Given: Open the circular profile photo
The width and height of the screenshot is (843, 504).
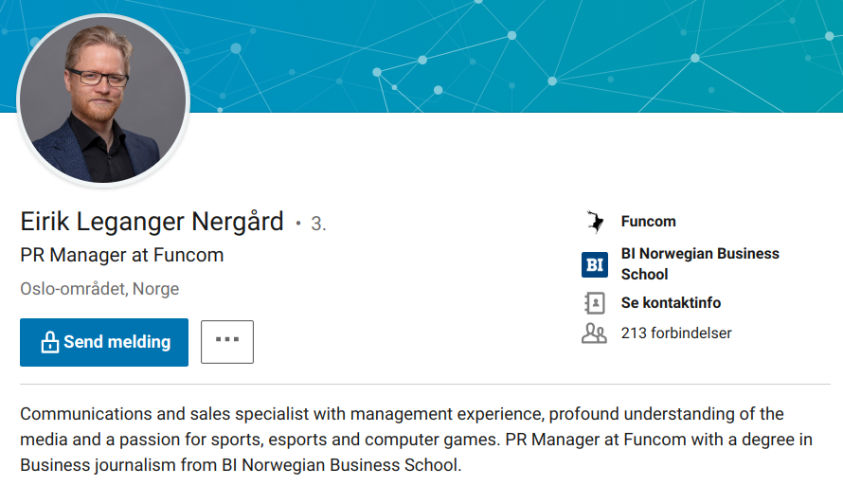Looking at the screenshot, I should pos(103,100).
